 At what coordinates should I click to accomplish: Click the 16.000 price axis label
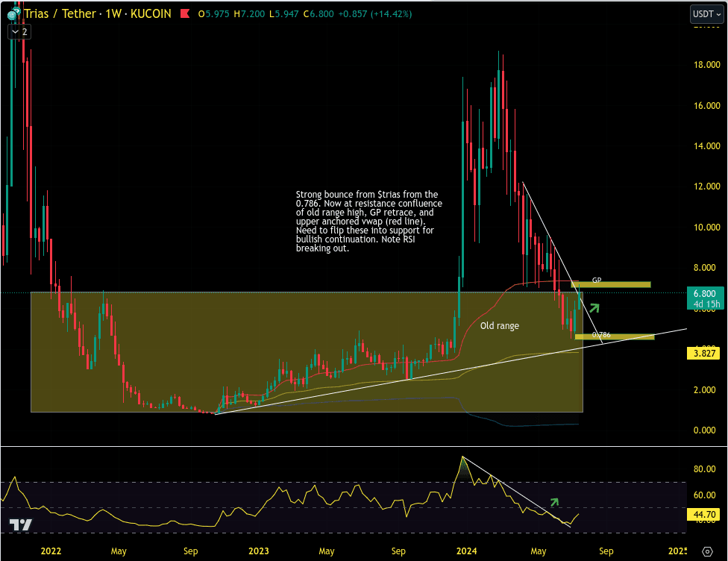click(706, 106)
